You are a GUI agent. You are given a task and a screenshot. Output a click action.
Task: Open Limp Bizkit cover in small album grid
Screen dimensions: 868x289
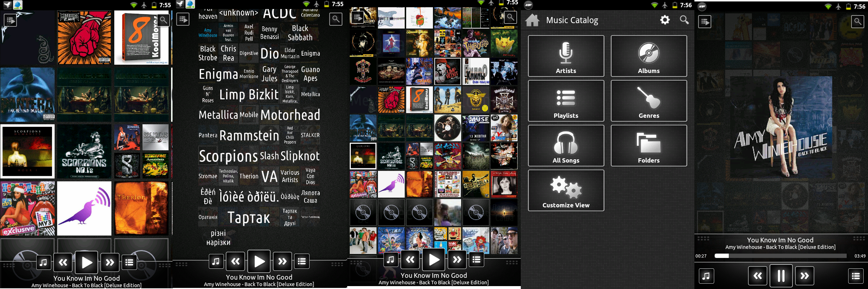pos(448,71)
